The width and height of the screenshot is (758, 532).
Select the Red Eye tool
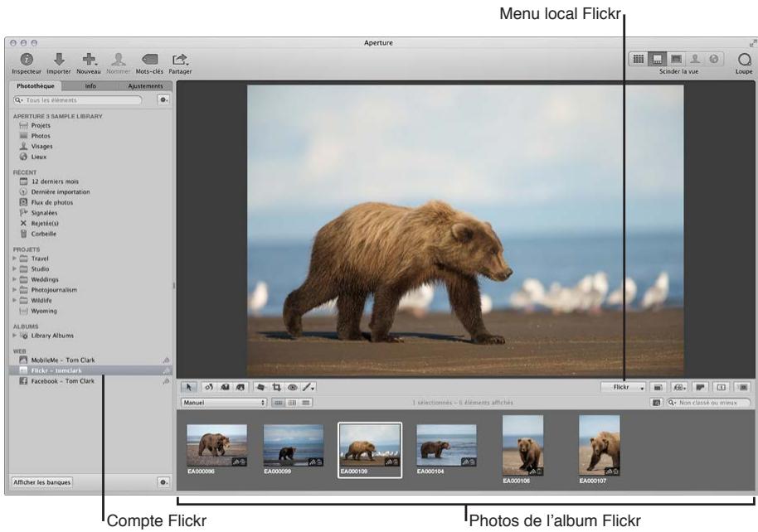point(293,388)
